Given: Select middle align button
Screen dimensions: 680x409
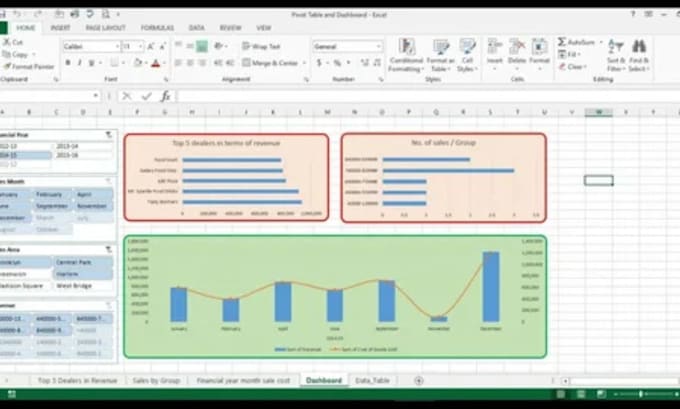Looking at the screenshot, I should click(190, 46).
